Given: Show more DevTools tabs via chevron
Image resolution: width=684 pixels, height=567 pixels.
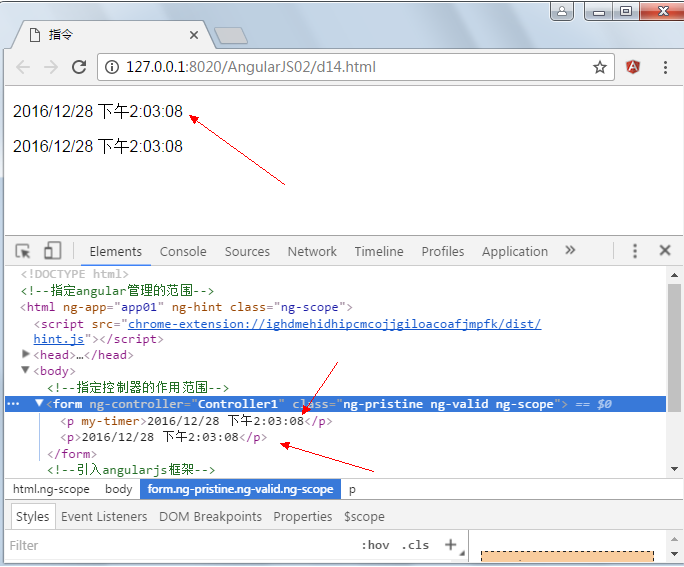Looking at the screenshot, I should click(x=570, y=251).
